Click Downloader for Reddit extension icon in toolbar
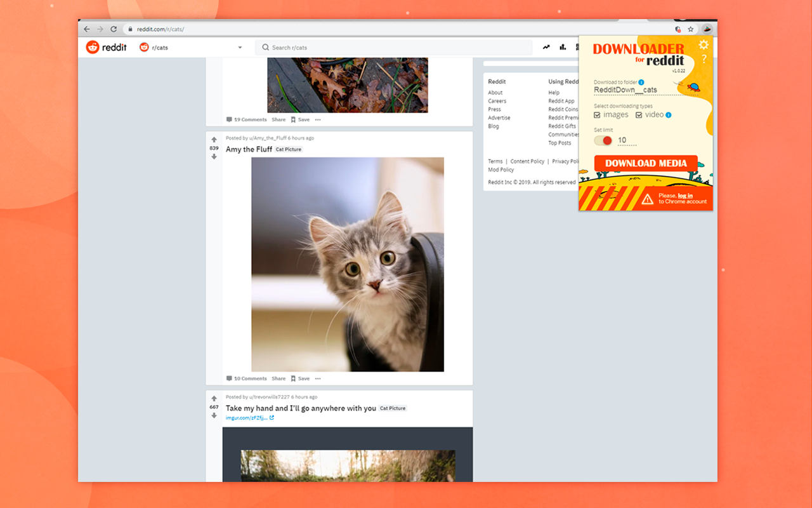The image size is (812, 508). coord(707,29)
